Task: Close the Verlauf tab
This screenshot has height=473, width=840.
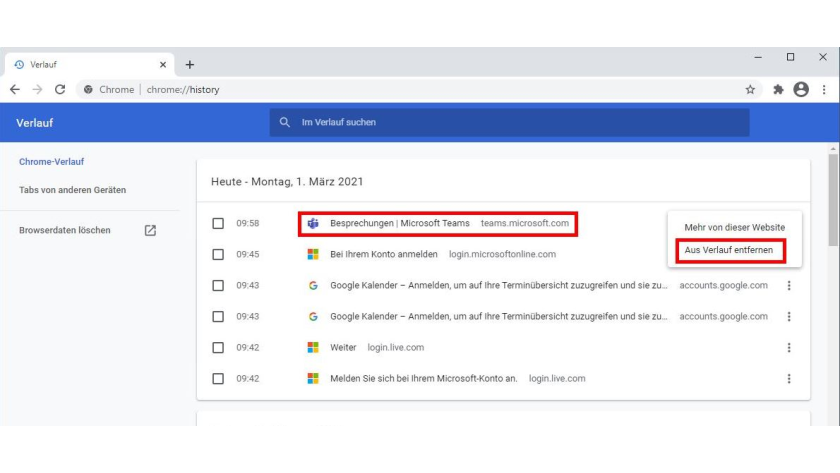Action: (163, 64)
